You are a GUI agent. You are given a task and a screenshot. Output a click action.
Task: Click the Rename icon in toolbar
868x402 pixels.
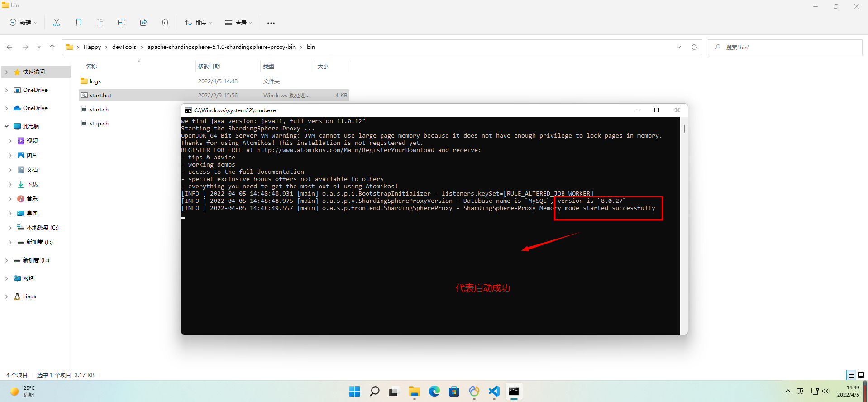click(122, 23)
